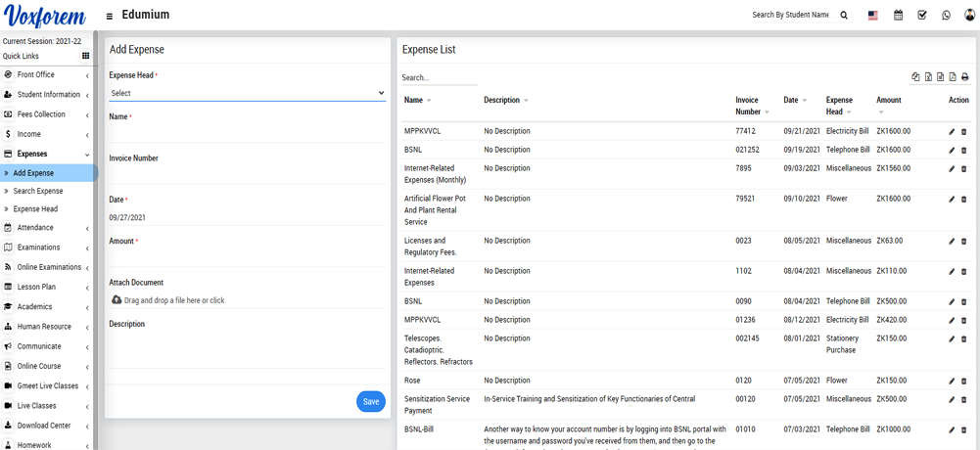Click the attach document upload area
The width and height of the screenshot is (980, 450).
pos(173,300)
